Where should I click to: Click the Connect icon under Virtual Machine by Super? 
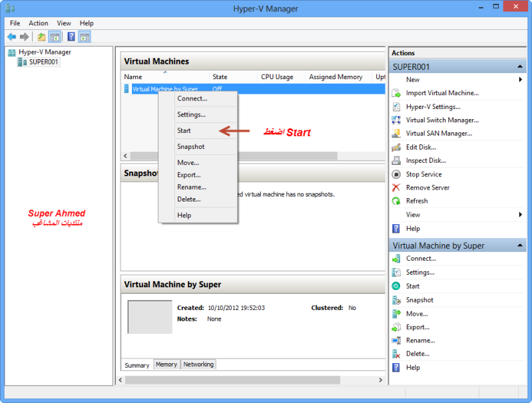pos(396,259)
